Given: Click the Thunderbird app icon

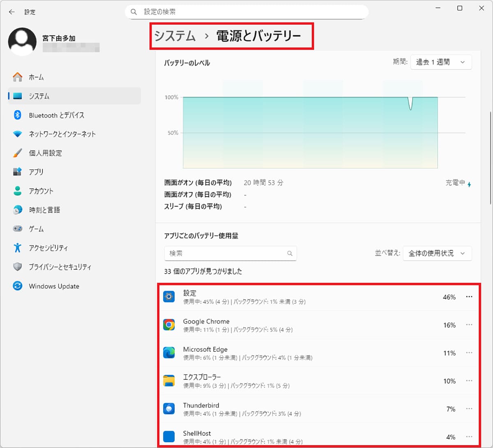Looking at the screenshot, I should (169, 409).
